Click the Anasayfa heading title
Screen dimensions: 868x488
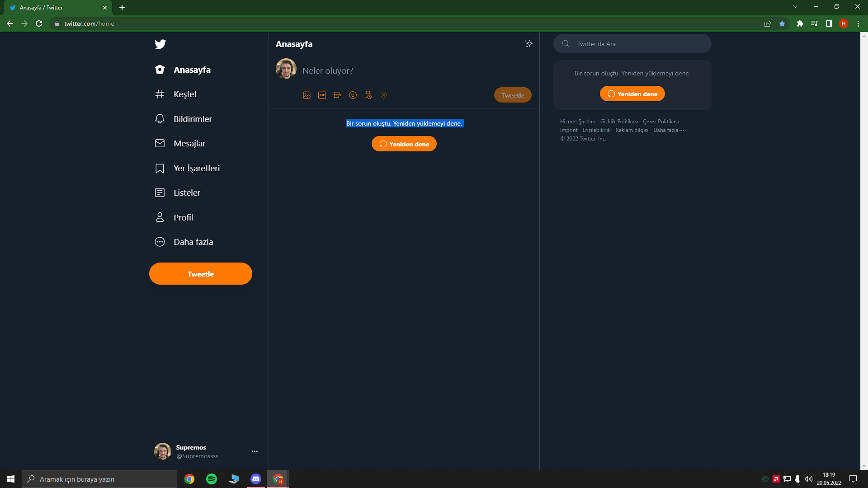pos(294,44)
